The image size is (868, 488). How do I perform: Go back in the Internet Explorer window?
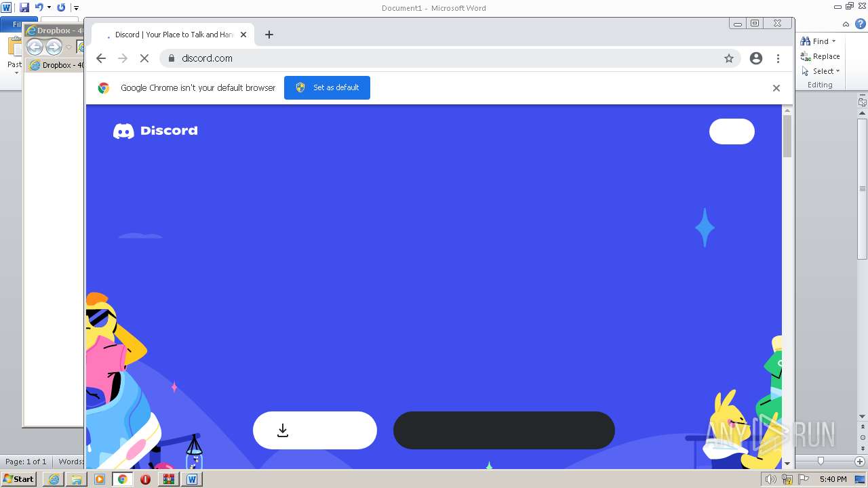coord(35,47)
